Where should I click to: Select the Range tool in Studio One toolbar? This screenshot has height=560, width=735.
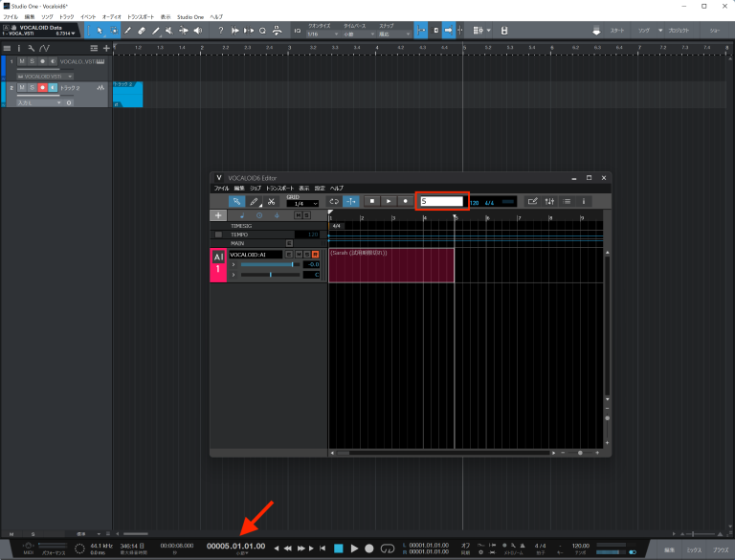(x=114, y=31)
